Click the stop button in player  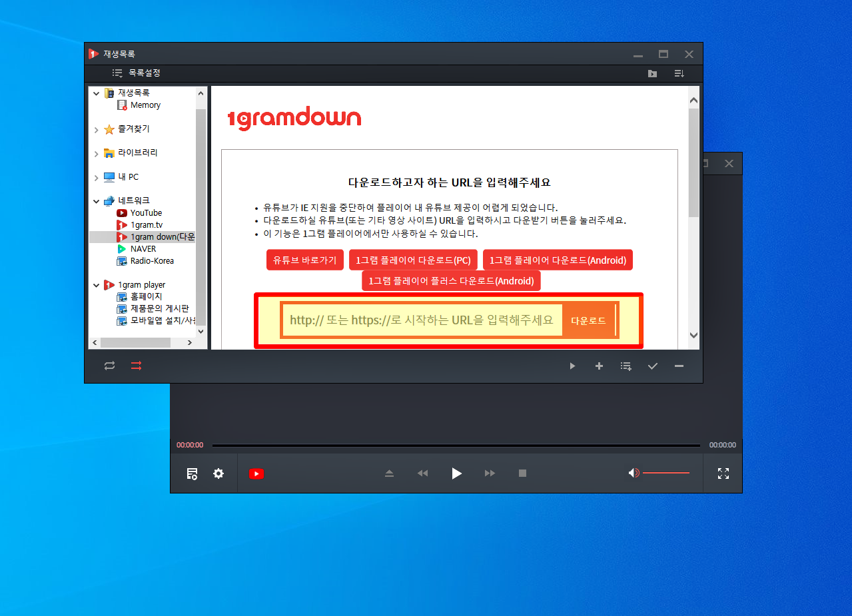point(523,473)
